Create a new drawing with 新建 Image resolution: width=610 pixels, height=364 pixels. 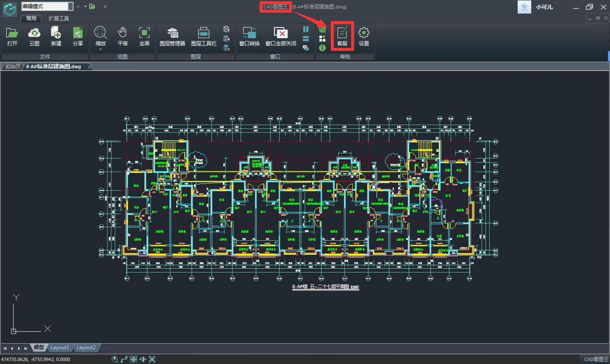[x=56, y=37]
